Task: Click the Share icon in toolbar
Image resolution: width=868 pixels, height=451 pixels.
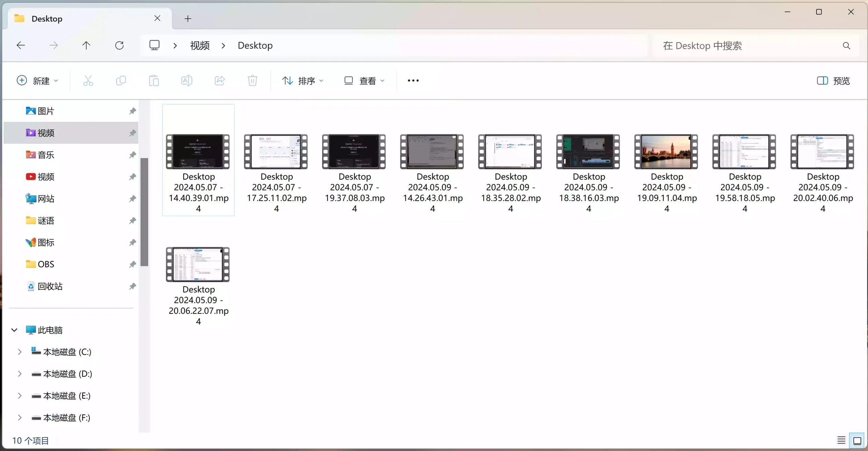Action: [220, 81]
